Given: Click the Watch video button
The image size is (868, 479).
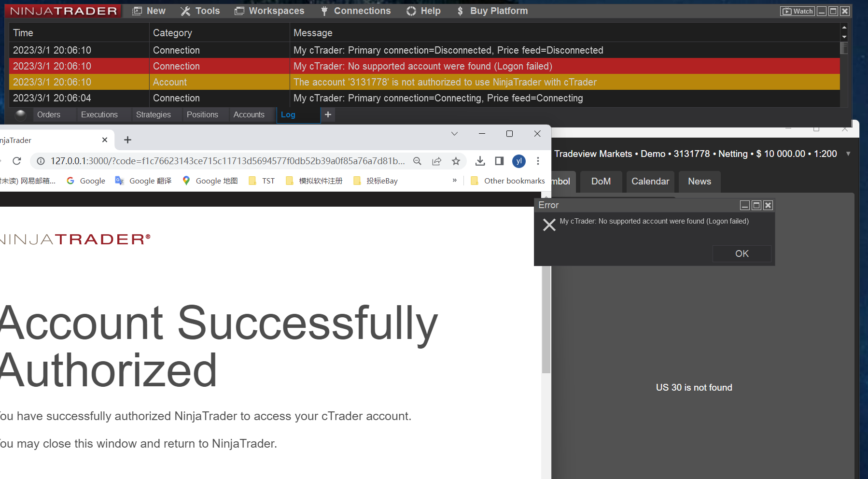Looking at the screenshot, I should [x=798, y=11].
